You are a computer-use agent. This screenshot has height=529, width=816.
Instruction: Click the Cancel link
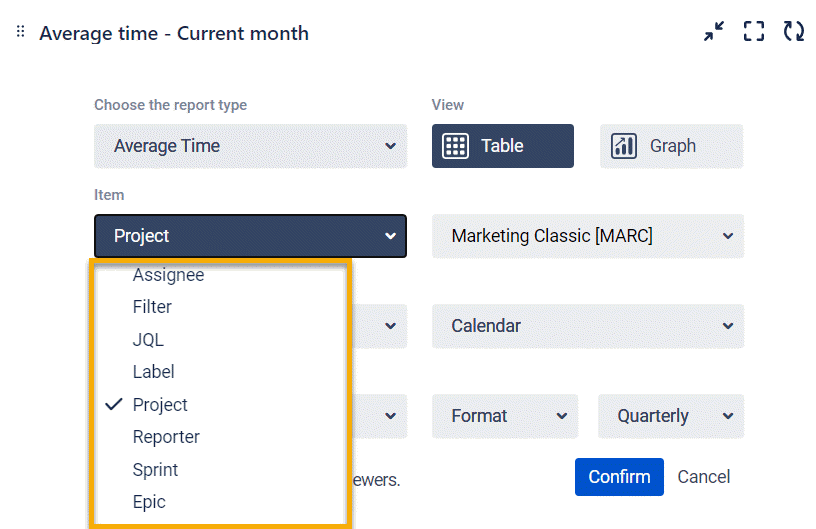coord(704,477)
